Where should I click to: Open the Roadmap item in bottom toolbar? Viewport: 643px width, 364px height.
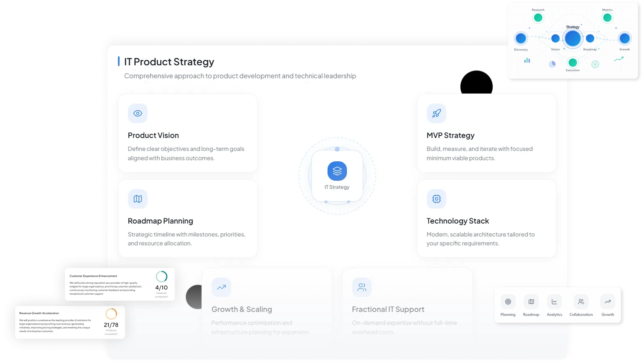click(x=531, y=301)
